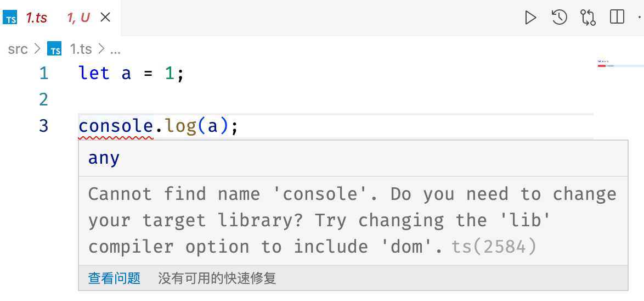Select the 没有可用的快速修复 text
The height and width of the screenshot is (301, 644).
coord(217,278)
